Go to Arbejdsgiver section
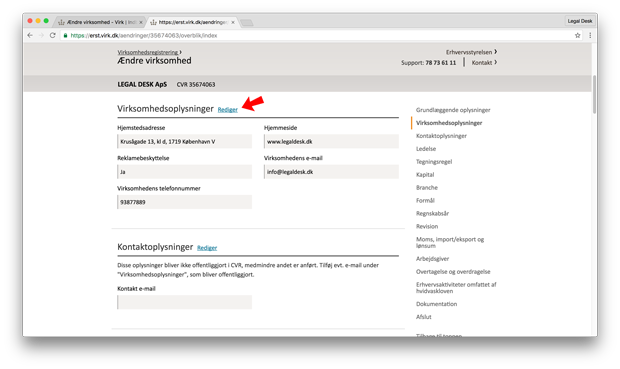 [x=432, y=259]
